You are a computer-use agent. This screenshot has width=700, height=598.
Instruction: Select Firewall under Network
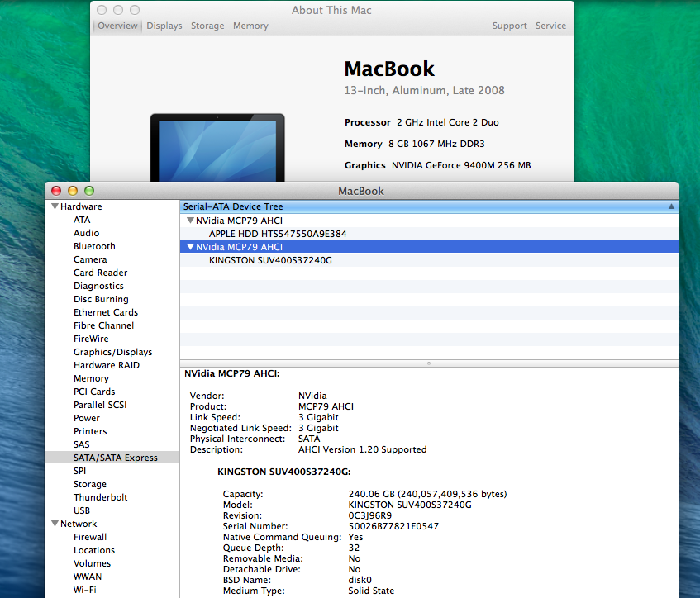click(90, 537)
